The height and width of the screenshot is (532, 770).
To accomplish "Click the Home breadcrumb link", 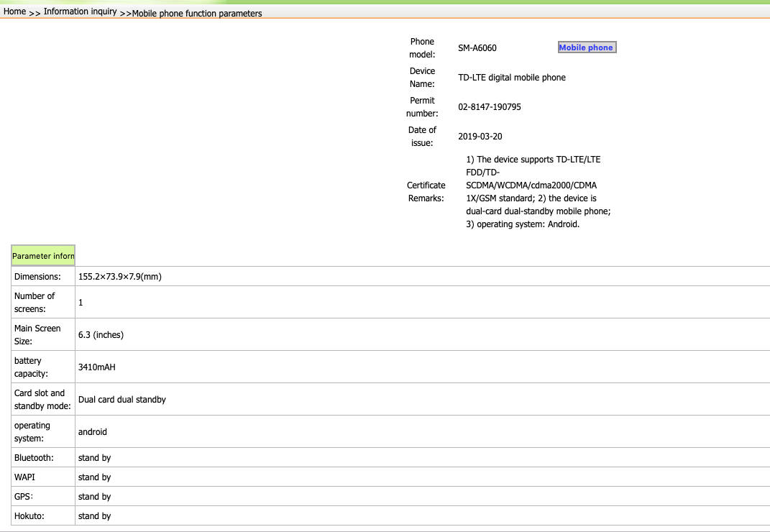I will pyautogui.click(x=14, y=12).
